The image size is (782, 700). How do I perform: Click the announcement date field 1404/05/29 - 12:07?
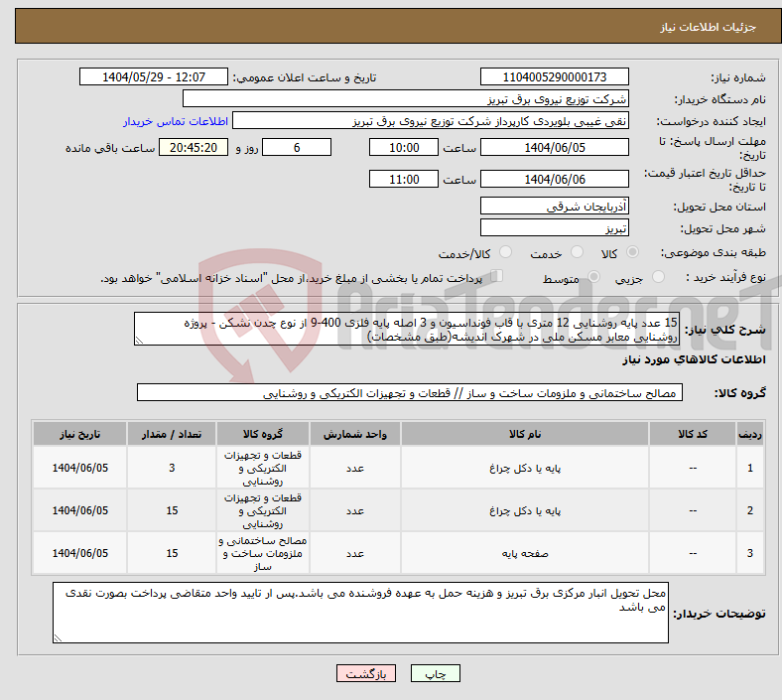click(x=153, y=76)
